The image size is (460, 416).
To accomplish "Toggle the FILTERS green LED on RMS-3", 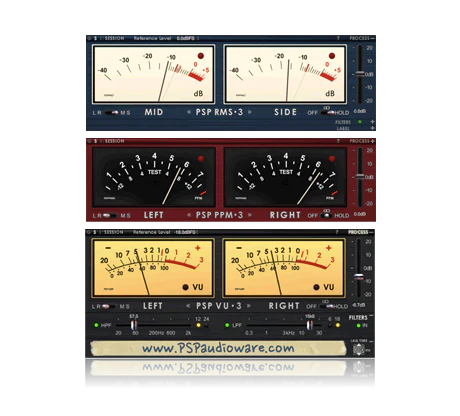I will 360,122.
